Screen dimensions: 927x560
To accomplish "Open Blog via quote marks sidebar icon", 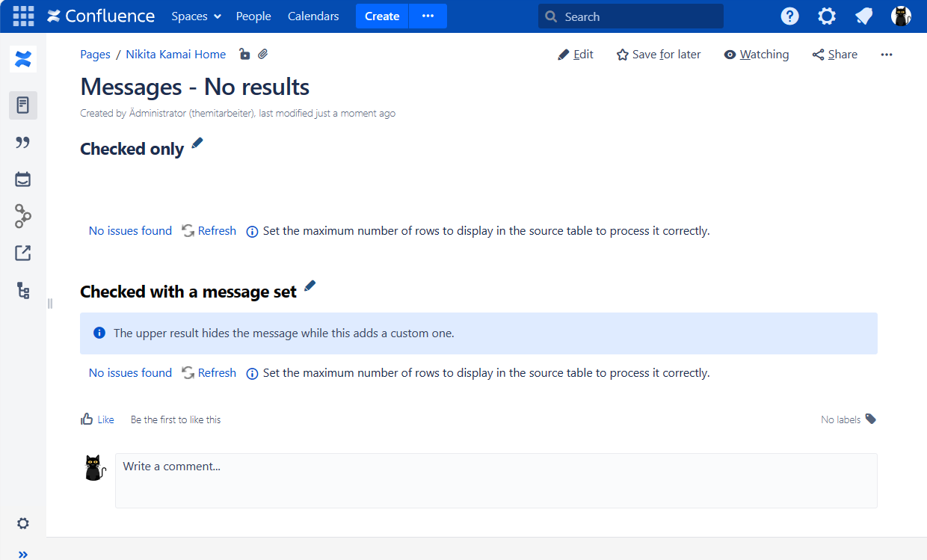I will point(23,143).
